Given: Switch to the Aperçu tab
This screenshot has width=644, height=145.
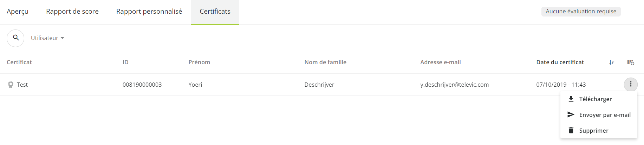Looking at the screenshot, I should [x=18, y=12].
